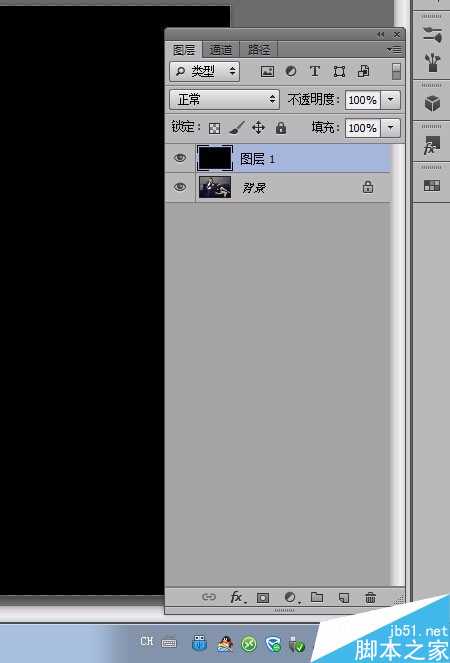Add a layer mask
The image size is (450, 663).
pyautogui.click(x=263, y=597)
